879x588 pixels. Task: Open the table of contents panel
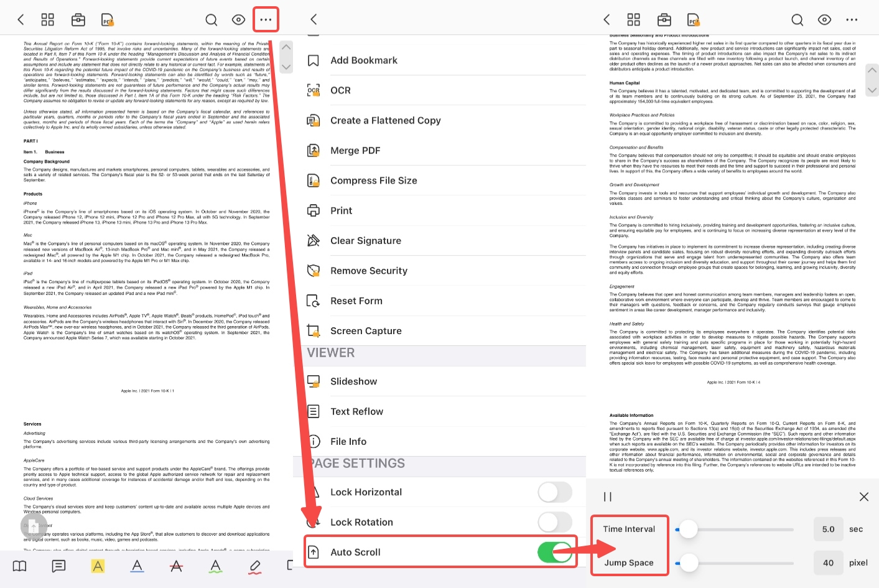pos(19,566)
